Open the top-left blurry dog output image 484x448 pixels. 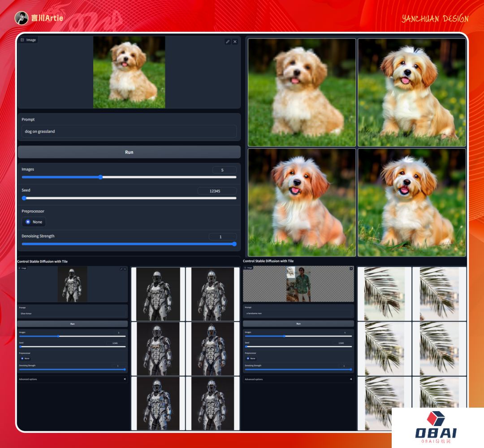point(302,92)
